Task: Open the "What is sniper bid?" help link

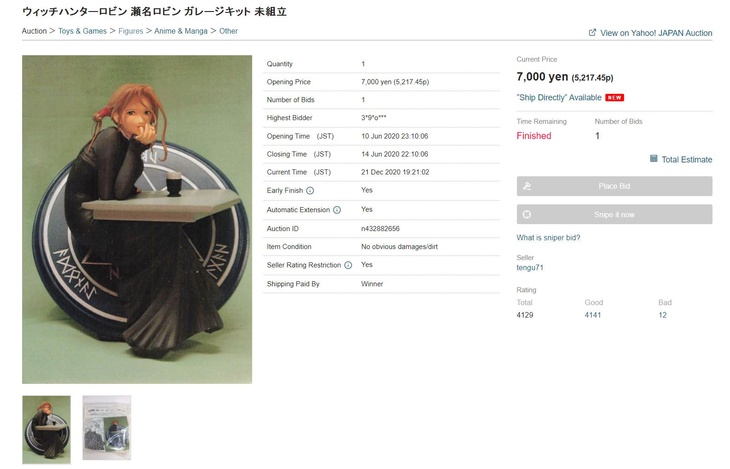Action: [548, 238]
